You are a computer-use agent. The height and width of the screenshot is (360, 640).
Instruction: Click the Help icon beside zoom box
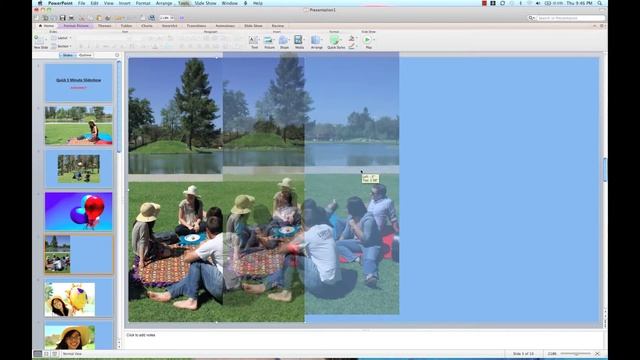click(182, 18)
